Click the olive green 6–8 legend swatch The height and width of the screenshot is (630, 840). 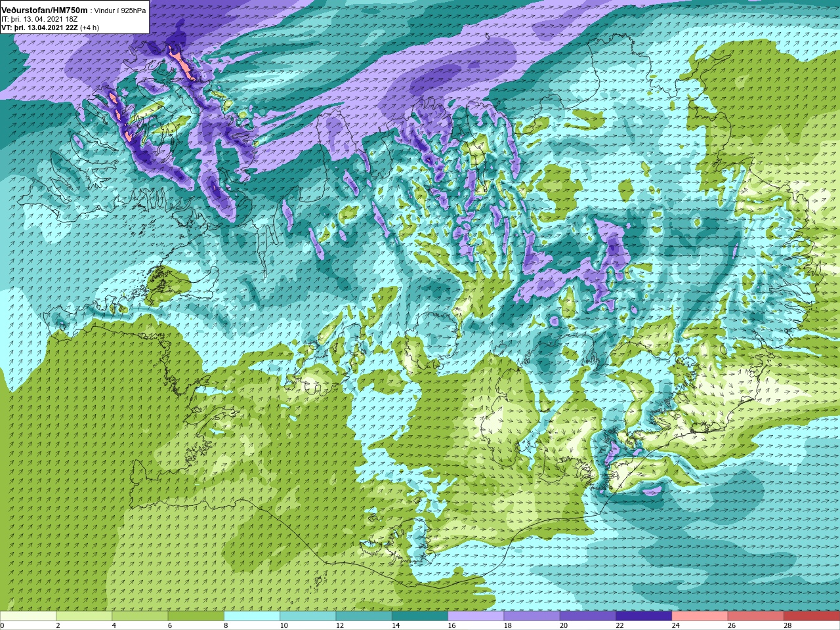click(x=196, y=616)
